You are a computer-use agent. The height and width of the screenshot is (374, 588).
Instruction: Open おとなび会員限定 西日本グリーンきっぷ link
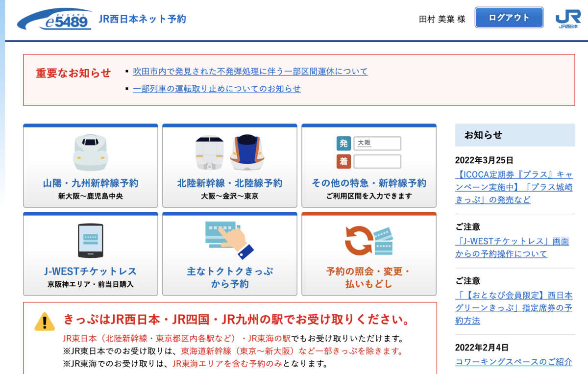pyautogui.click(x=514, y=308)
